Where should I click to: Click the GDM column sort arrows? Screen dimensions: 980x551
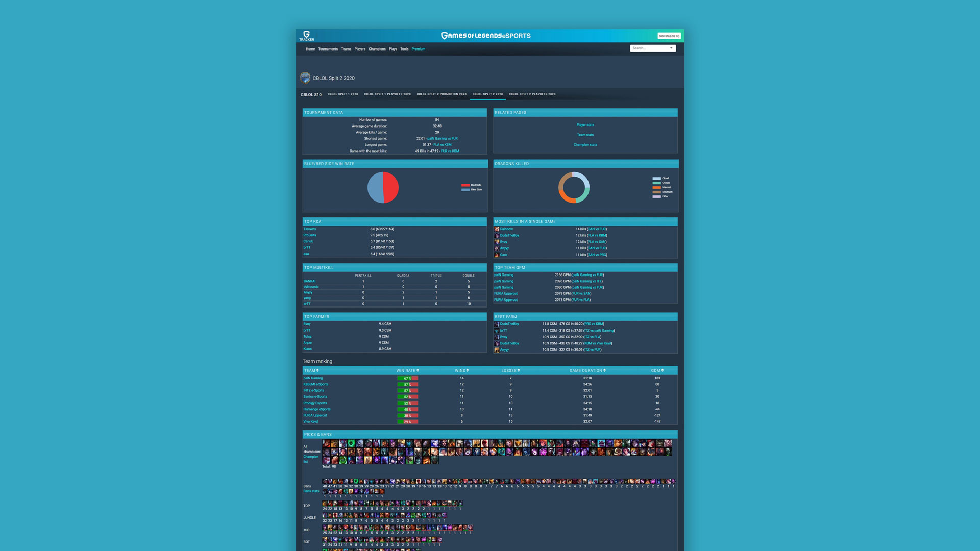[x=663, y=370]
